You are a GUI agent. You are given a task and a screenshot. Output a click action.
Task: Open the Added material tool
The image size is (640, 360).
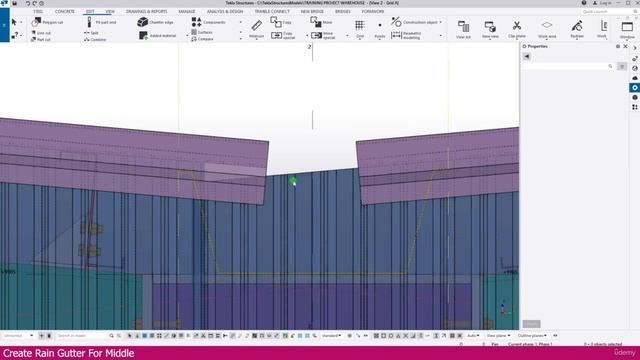tap(158, 36)
